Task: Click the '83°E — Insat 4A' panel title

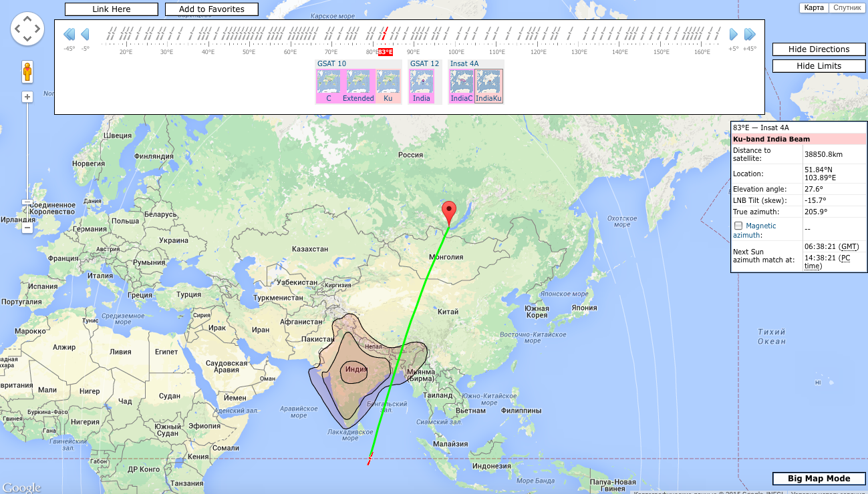Action: pyautogui.click(x=760, y=128)
